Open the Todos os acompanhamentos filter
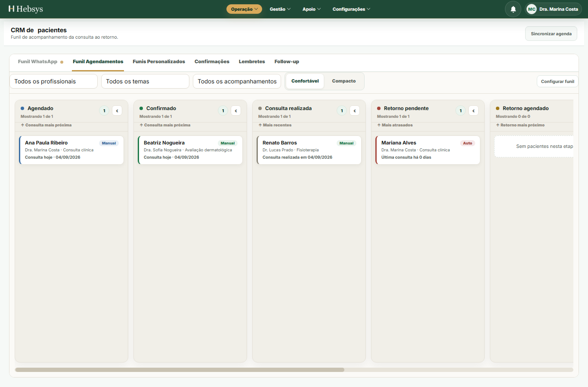The image size is (588, 387). pyautogui.click(x=237, y=81)
